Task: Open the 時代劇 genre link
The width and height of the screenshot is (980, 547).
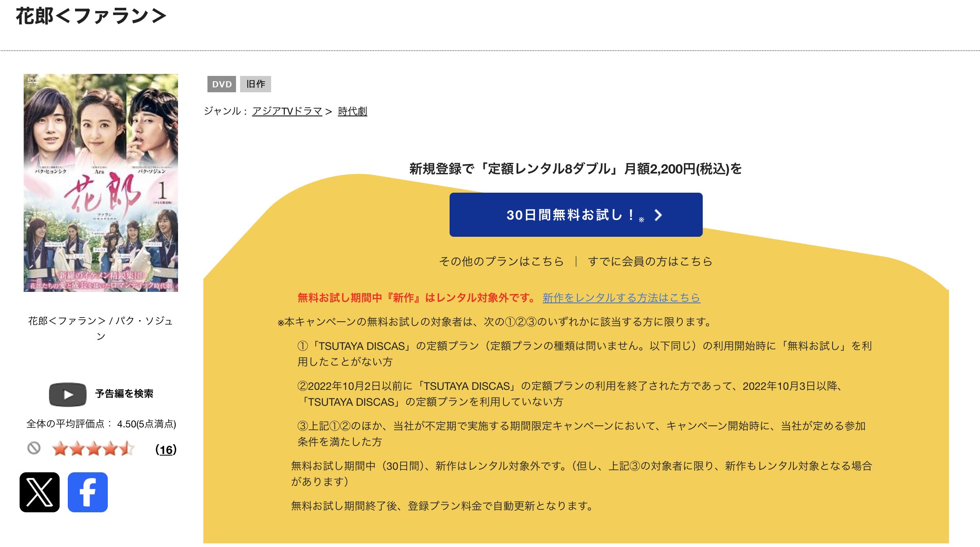Action: (352, 111)
